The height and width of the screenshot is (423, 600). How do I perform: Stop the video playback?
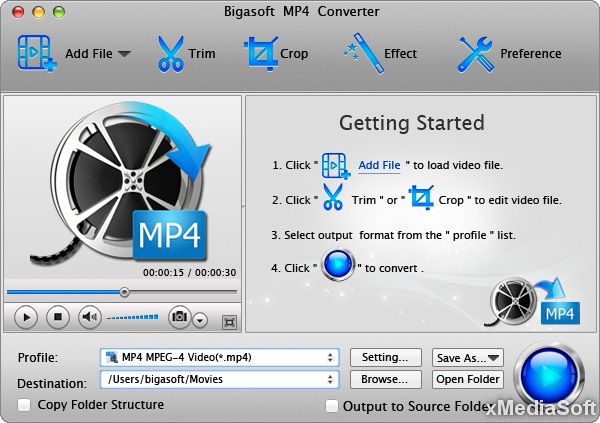click(x=58, y=317)
